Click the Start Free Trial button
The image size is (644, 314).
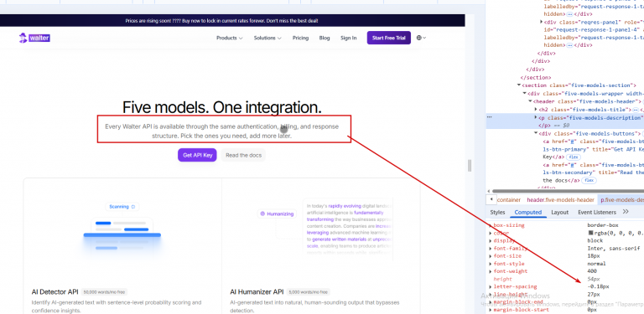click(x=388, y=38)
